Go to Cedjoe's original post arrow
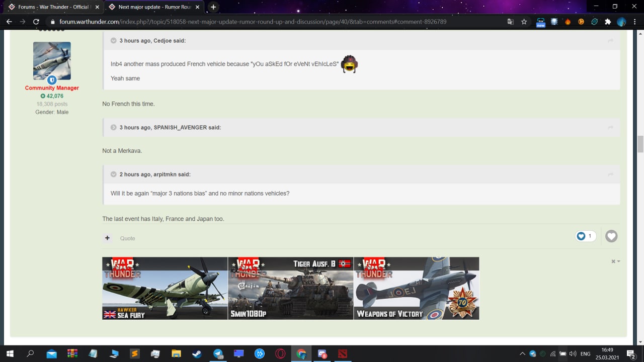The height and width of the screenshot is (362, 644). pos(610,41)
